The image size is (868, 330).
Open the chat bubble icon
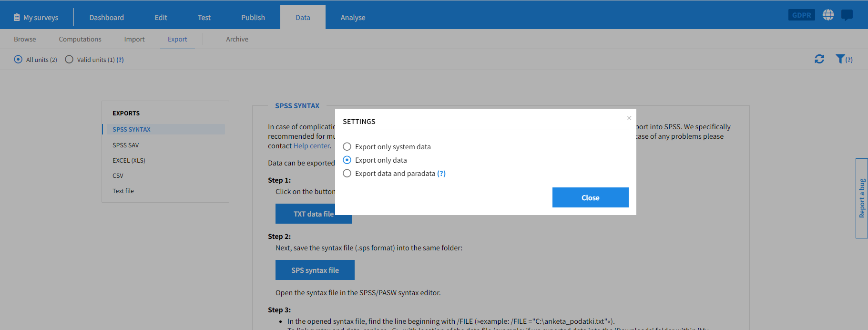[x=847, y=15]
